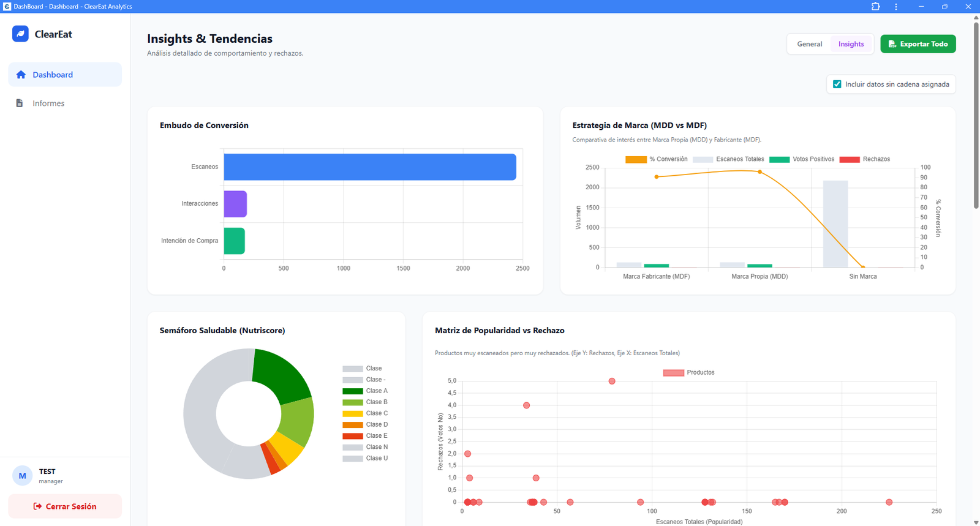Click the logout arrow icon beside Cerrar Sesión
This screenshot has width=980, height=526.
(x=37, y=506)
